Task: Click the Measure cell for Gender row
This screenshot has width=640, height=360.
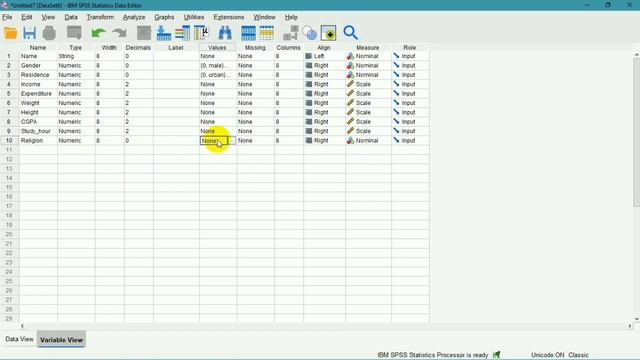Action: [x=368, y=65]
